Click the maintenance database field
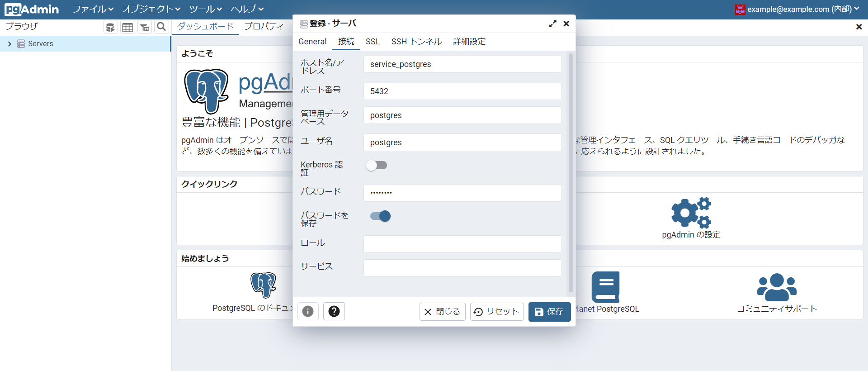Image resolution: width=868 pixels, height=371 pixels. click(x=462, y=115)
